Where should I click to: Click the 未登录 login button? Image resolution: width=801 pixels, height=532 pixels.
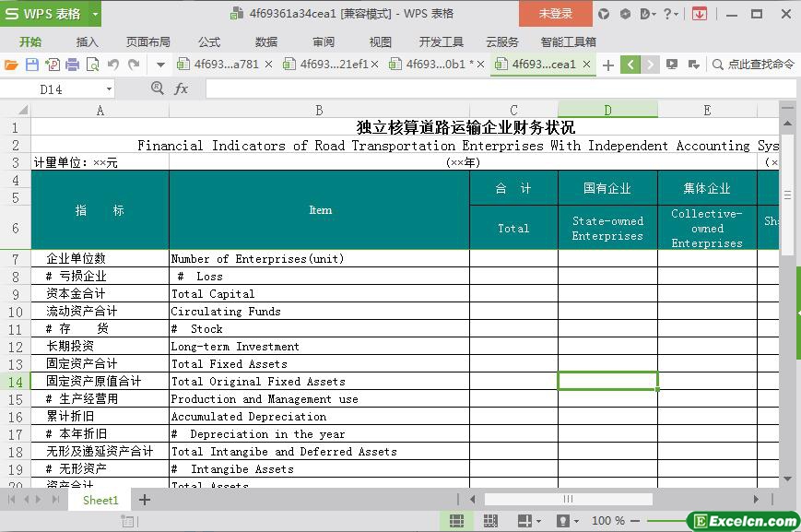tap(555, 14)
